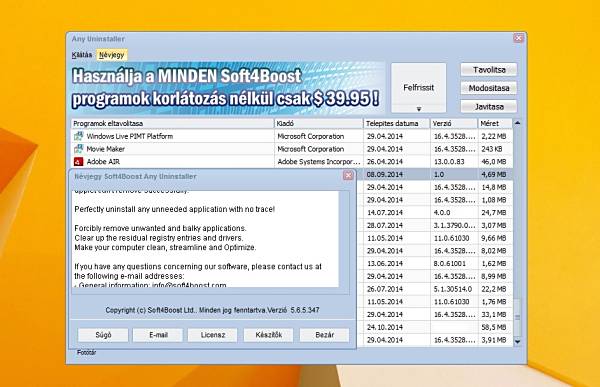Click version 3.1.3790.0... cell
The image size is (600, 387).
pyautogui.click(x=454, y=225)
